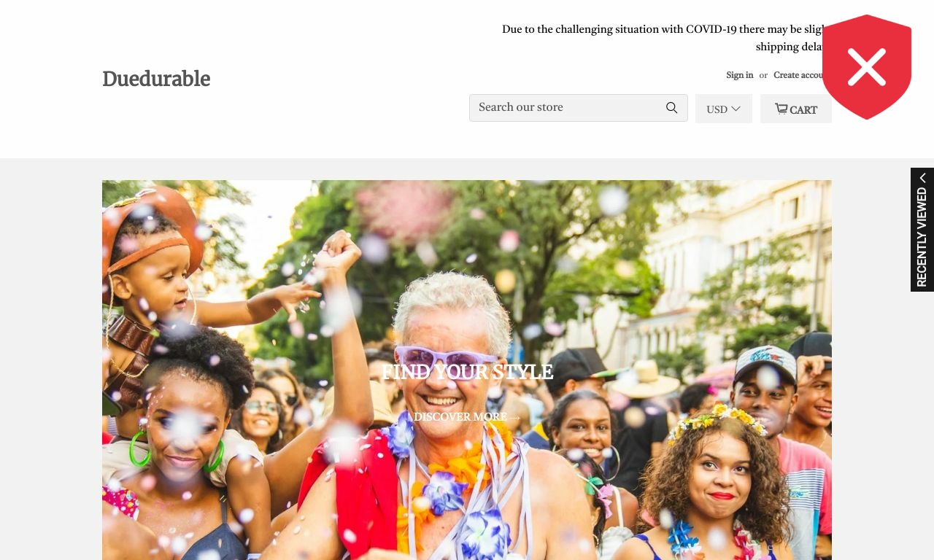
Task: Click the Recently Viewed chevron arrow
Action: pos(922,178)
